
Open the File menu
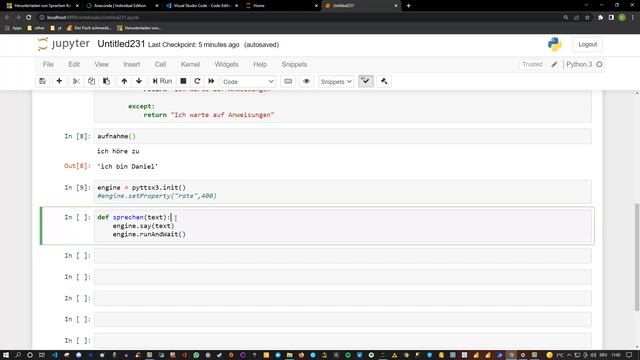coord(48,64)
